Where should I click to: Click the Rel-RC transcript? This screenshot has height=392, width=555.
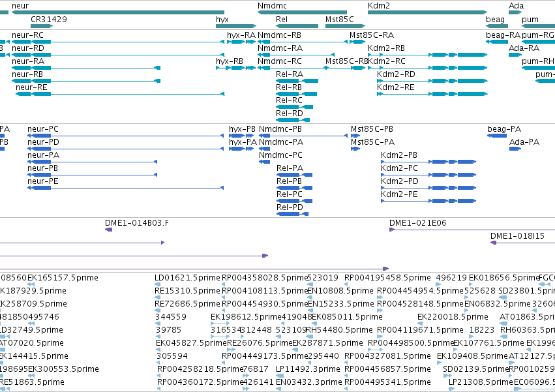pyautogui.click(x=295, y=108)
